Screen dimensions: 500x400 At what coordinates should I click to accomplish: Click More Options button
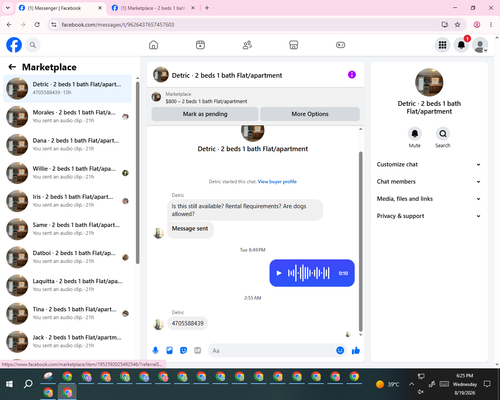310,114
